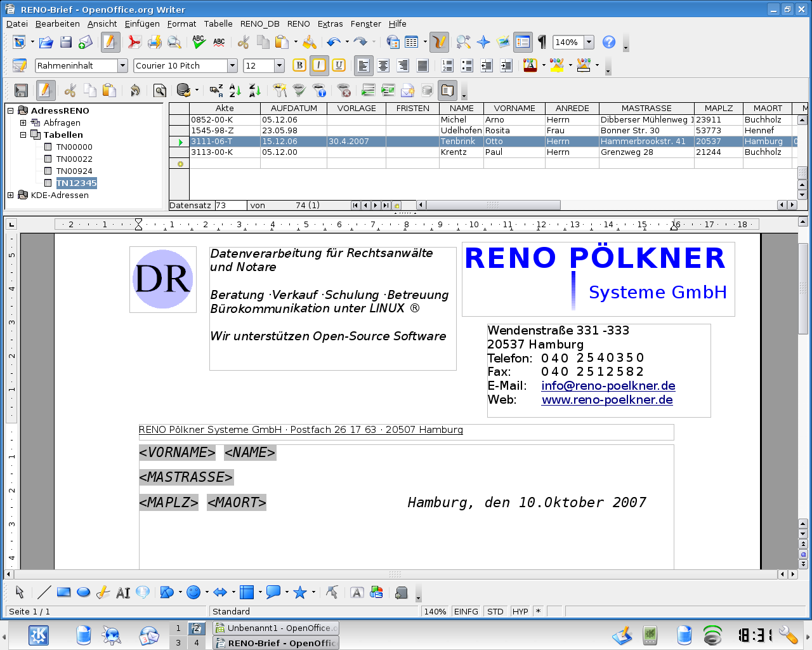
Task: Toggle Edit File mode in the standard toolbar
Action: tap(110, 42)
